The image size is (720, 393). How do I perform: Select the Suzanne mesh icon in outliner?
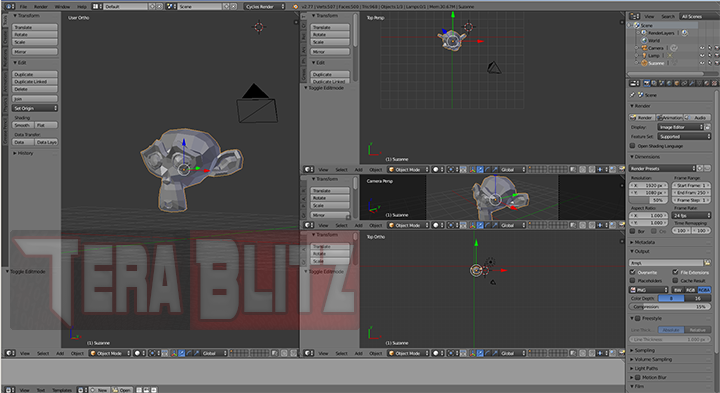click(x=644, y=63)
